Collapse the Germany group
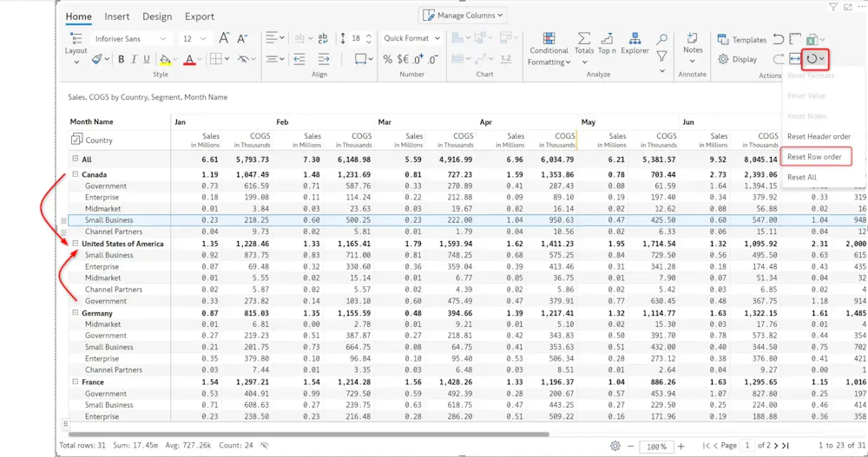This screenshot has height=457, width=868. click(x=76, y=312)
